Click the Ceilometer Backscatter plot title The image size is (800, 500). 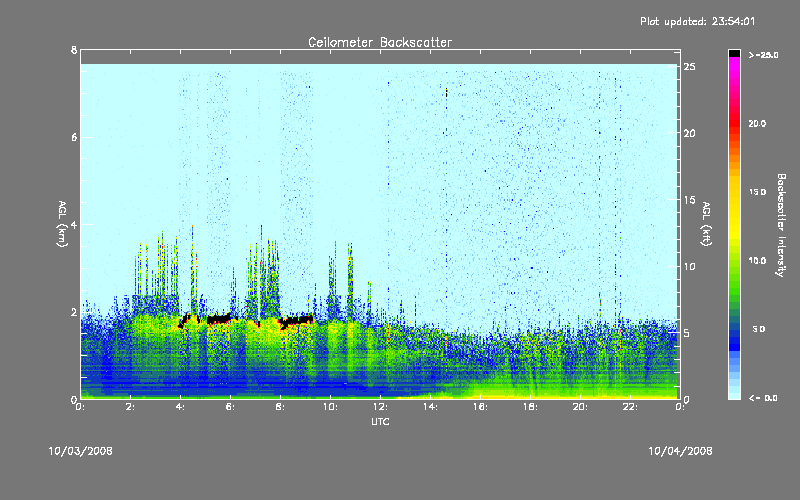point(380,42)
